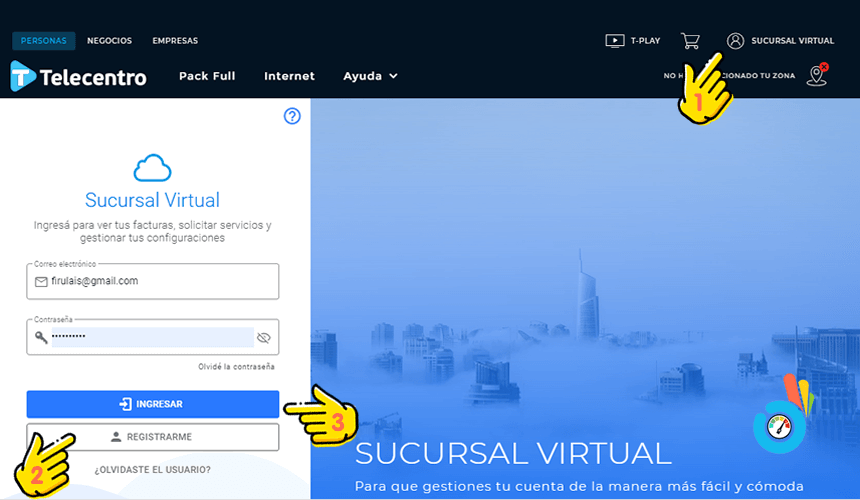Click the key icon in password field
The image size is (860, 500).
click(x=41, y=337)
